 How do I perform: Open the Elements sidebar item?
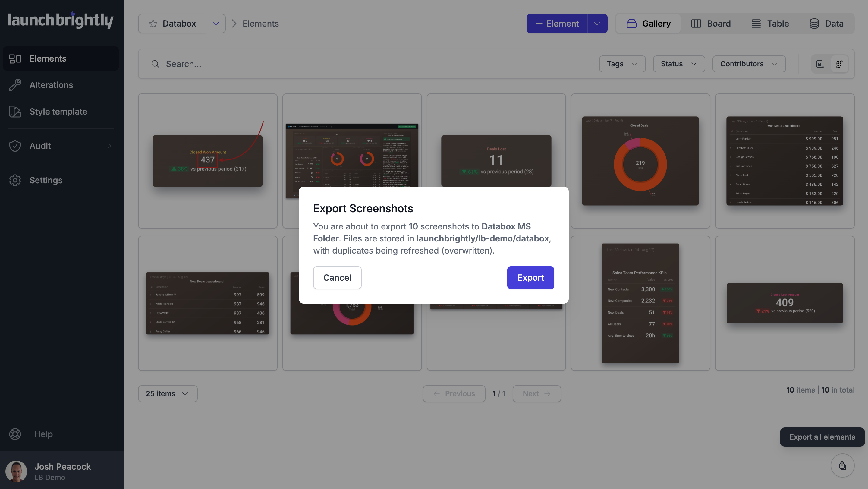coord(61,58)
